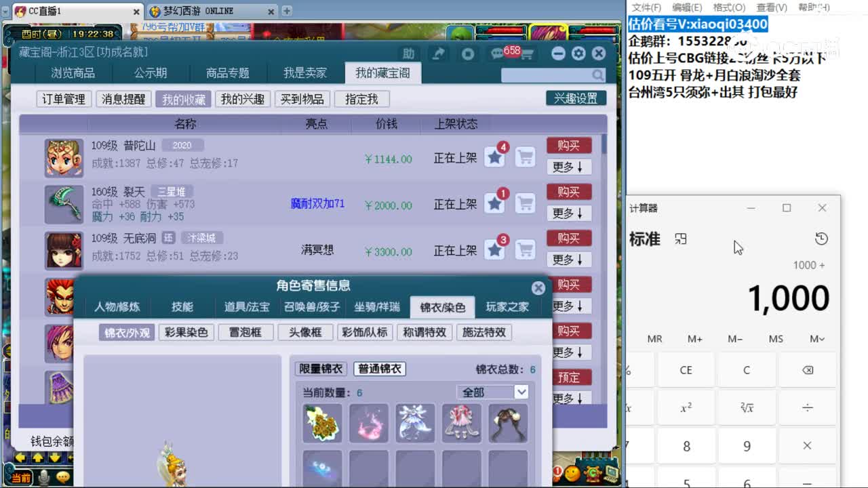Viewport: 868px width, 488px height.
Task: Close the 角色寄售信息 dialog
Action: [538, 288]
